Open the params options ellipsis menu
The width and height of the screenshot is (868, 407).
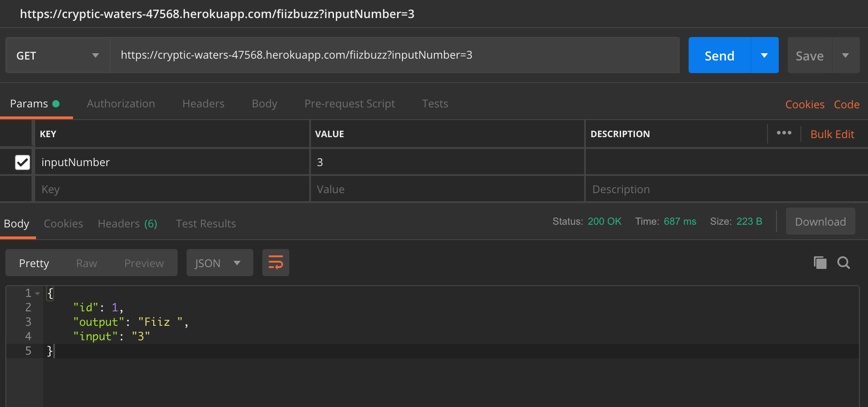click(784, 133)
